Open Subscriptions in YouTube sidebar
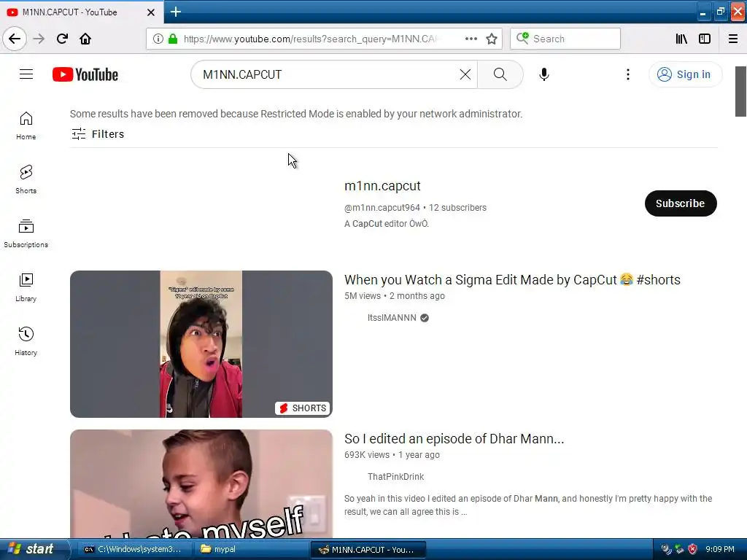747x560 pixels. point(26,234)
